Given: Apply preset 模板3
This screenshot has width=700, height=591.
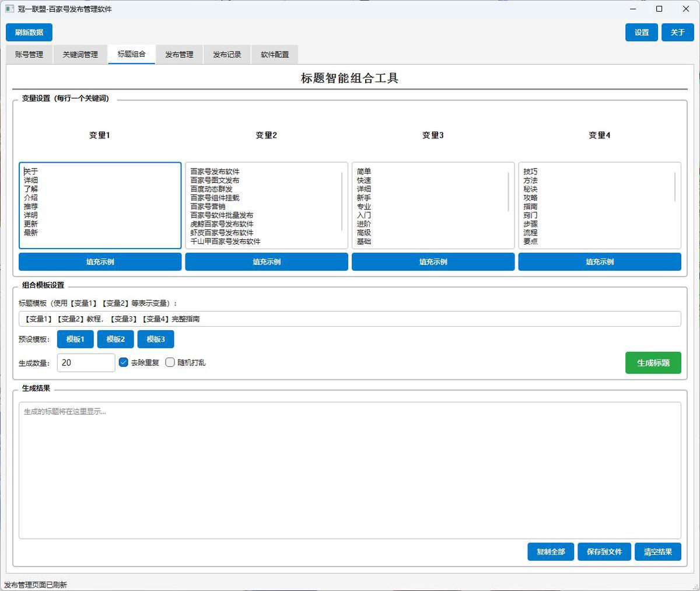Looking at the screenshot, I should 156,339.
